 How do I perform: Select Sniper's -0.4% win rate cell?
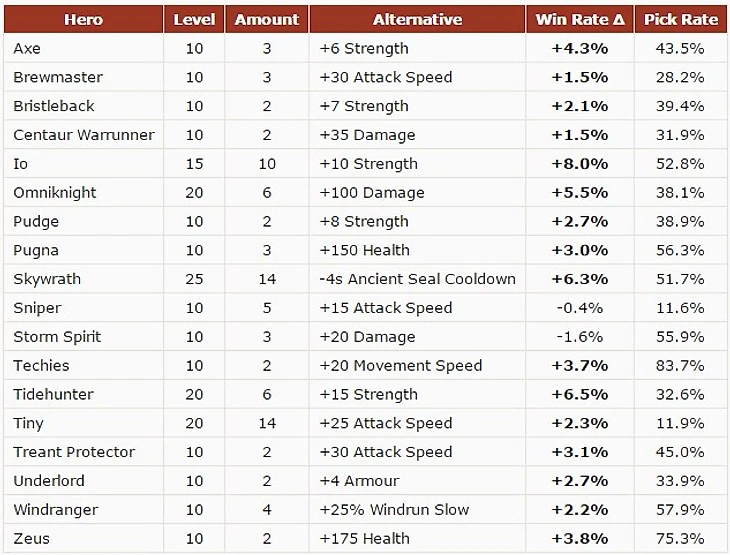[x=580, y=308]
